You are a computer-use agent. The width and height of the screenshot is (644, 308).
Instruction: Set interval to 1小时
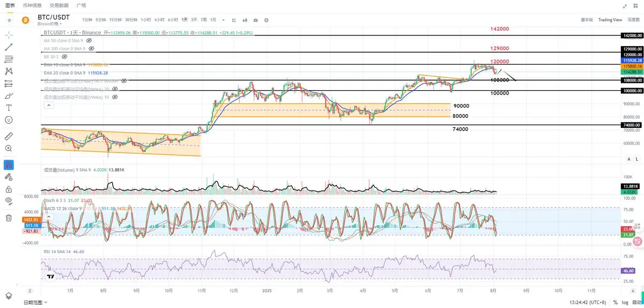[146, 20]
